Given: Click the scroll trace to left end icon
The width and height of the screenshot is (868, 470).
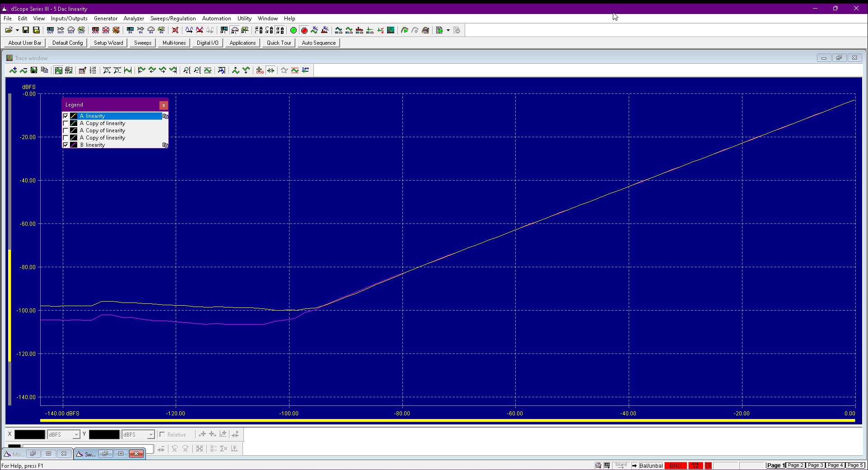Looking at the screenshot, I should tap(142, 70).
